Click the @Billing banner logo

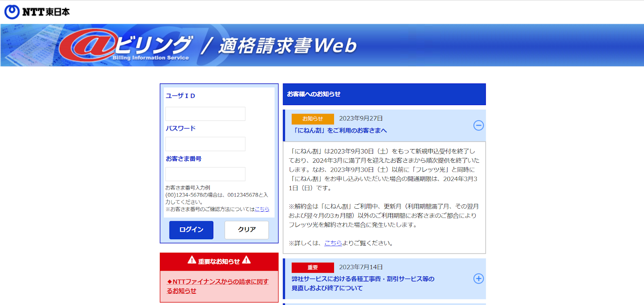126,45
